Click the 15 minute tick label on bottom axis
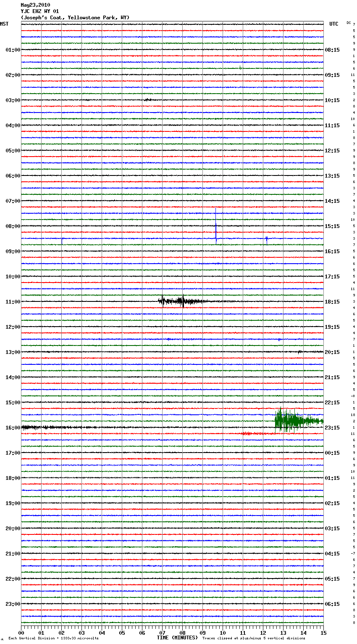 click(323, 633)
